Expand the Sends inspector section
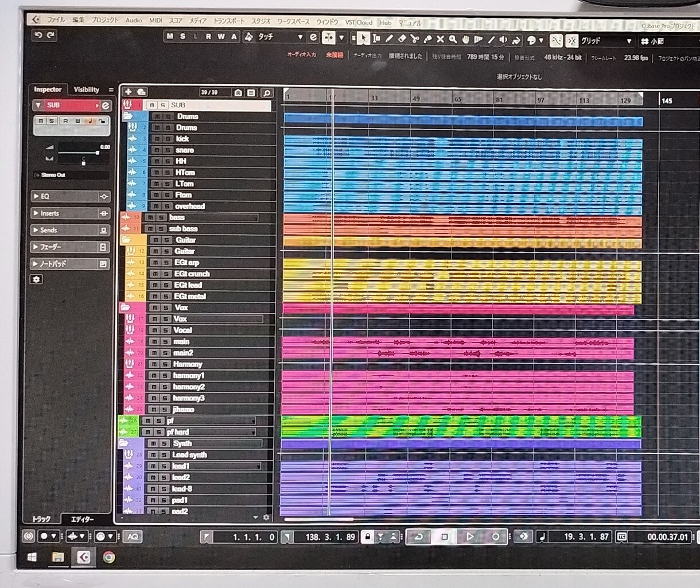700x588 pixels. point(71,230)
